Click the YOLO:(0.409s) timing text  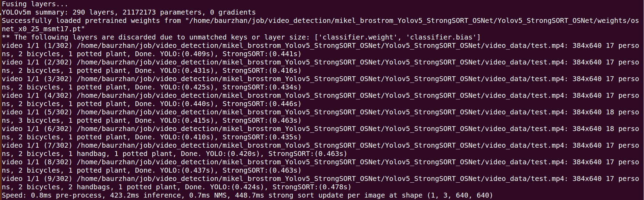[187, 54]
